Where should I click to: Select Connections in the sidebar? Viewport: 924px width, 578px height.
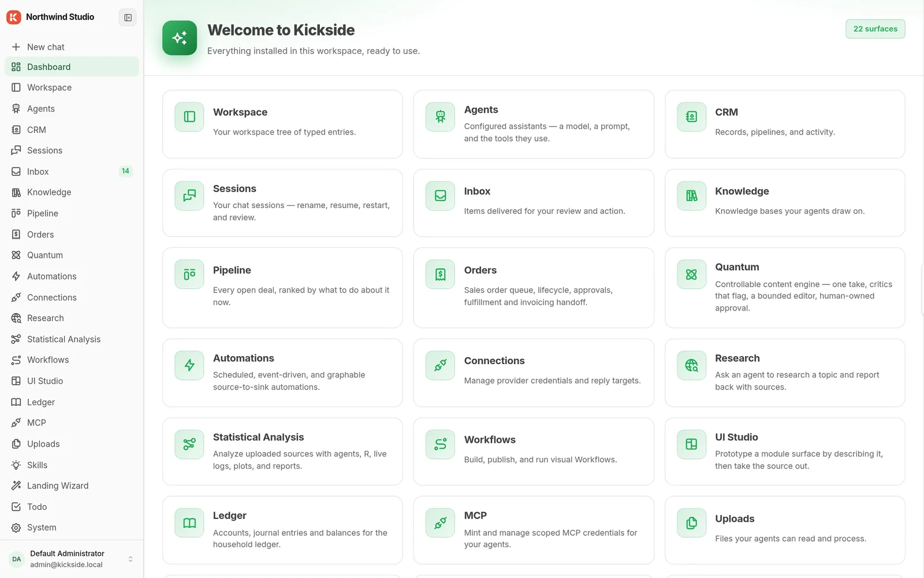pos(72,297)
